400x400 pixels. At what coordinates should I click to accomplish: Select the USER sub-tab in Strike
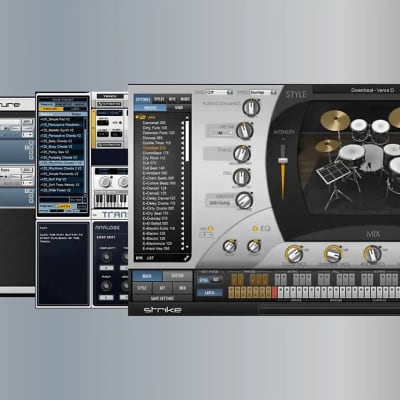point(179,108)
